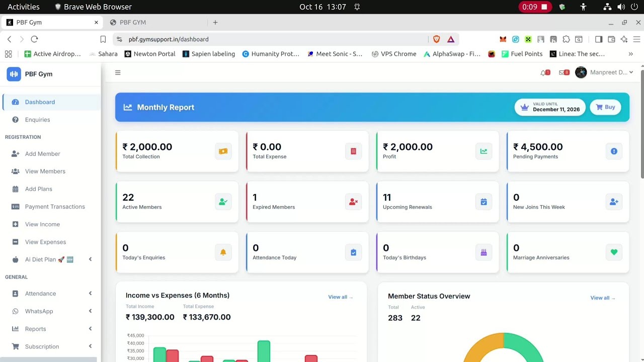Open the accessibility menu icon
This screenshot has height=362, width=644.
583,7
